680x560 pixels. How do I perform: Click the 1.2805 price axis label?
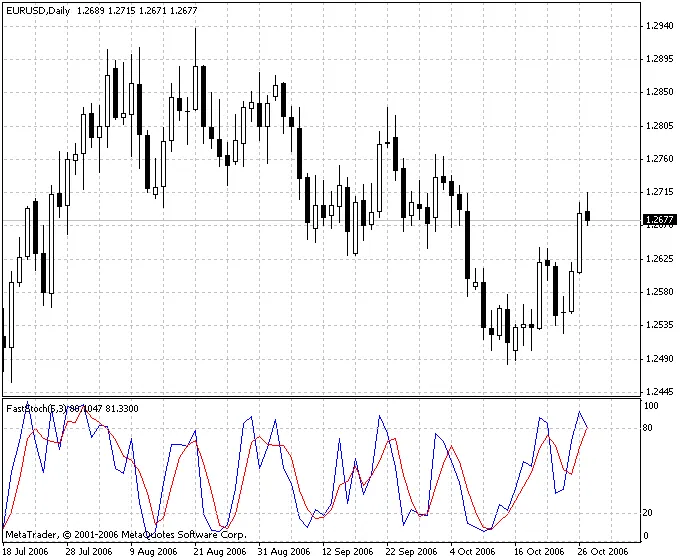(659, 126)
